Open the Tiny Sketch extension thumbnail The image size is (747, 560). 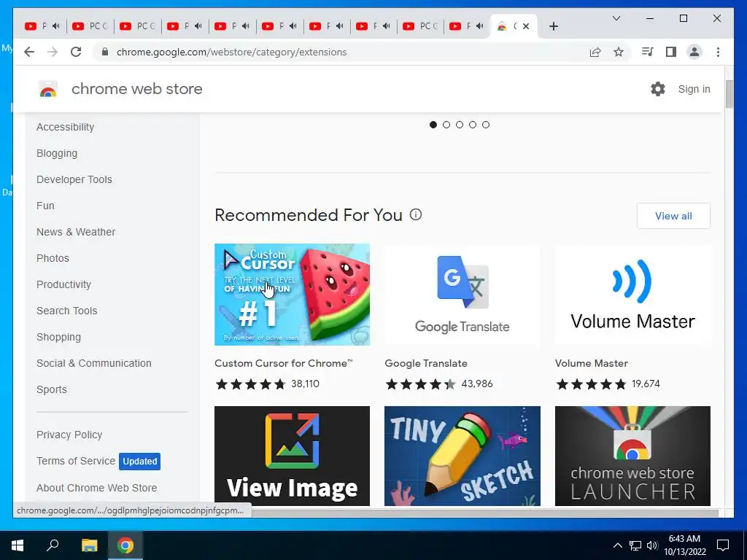point(462,456)
